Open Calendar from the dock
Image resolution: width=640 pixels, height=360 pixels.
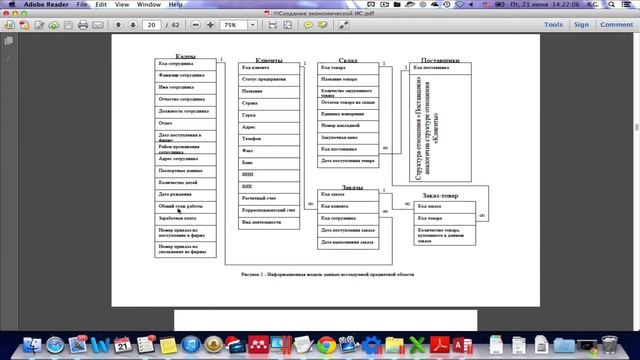click(x=122, y=345)
